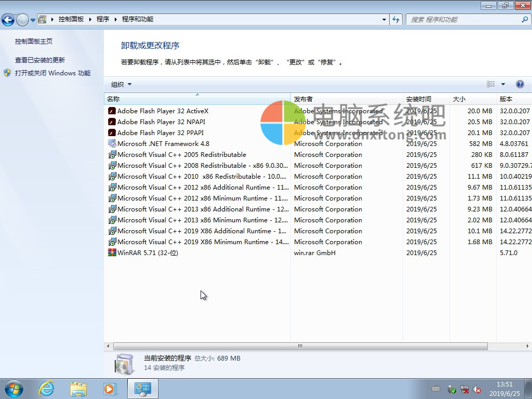Click the refresh button beside address bar
This screenshot has height=399, width=532.
click(x=396, y=20)
